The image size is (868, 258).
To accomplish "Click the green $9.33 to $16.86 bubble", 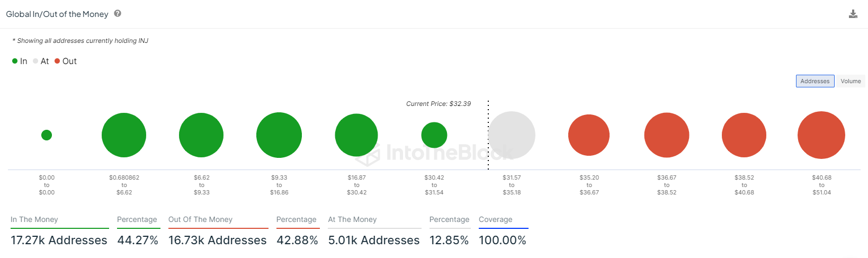I will coord(279,135).
